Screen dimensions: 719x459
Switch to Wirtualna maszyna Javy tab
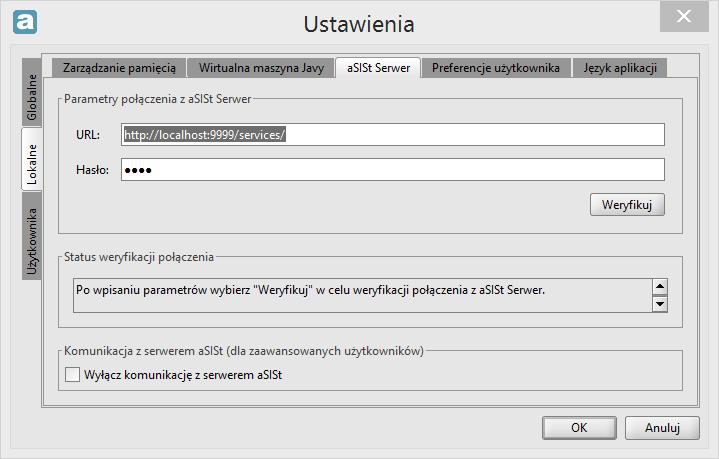261,68
